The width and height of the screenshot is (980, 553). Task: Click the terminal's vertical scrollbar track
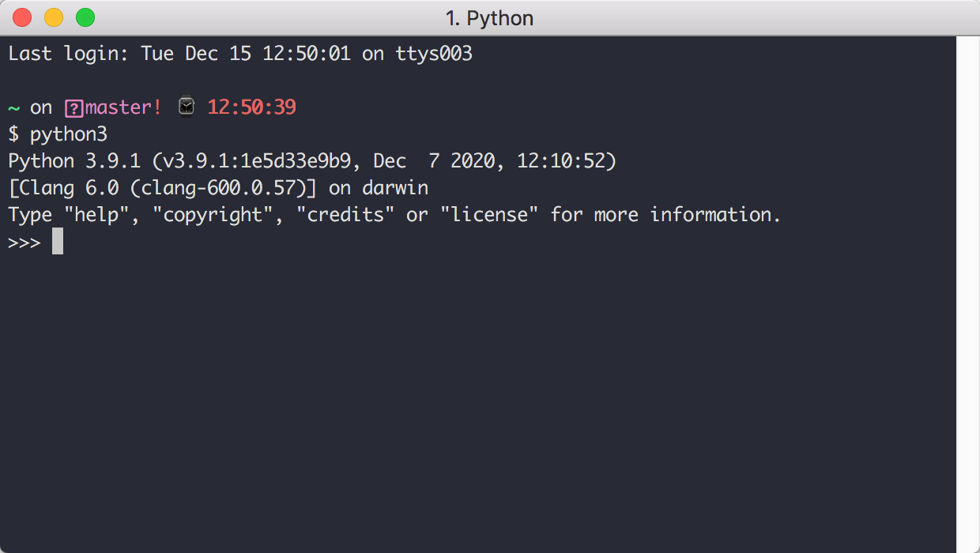tap(967, 292)
